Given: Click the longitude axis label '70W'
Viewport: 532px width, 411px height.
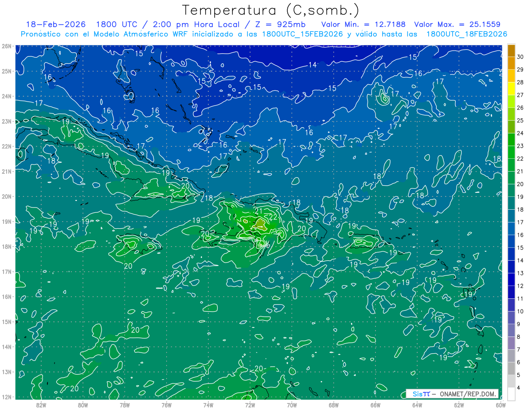Looking at the screenshot, I should [292, 405].
